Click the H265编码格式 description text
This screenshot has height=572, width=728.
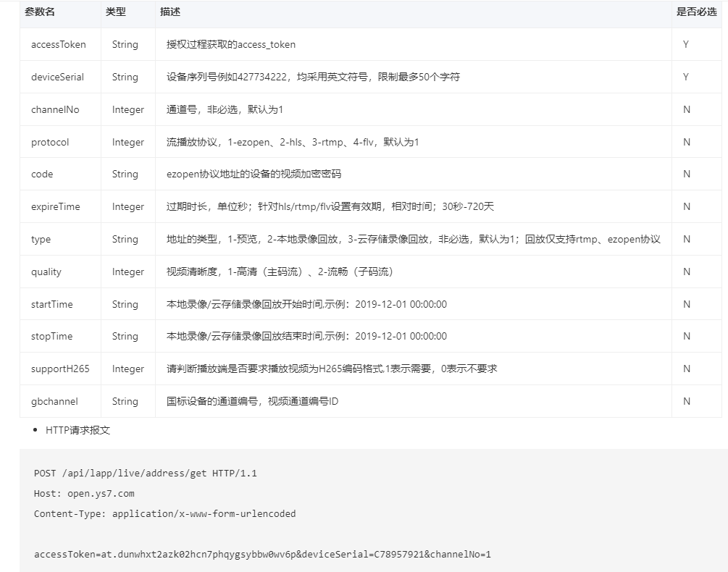(x=332, y=369)
